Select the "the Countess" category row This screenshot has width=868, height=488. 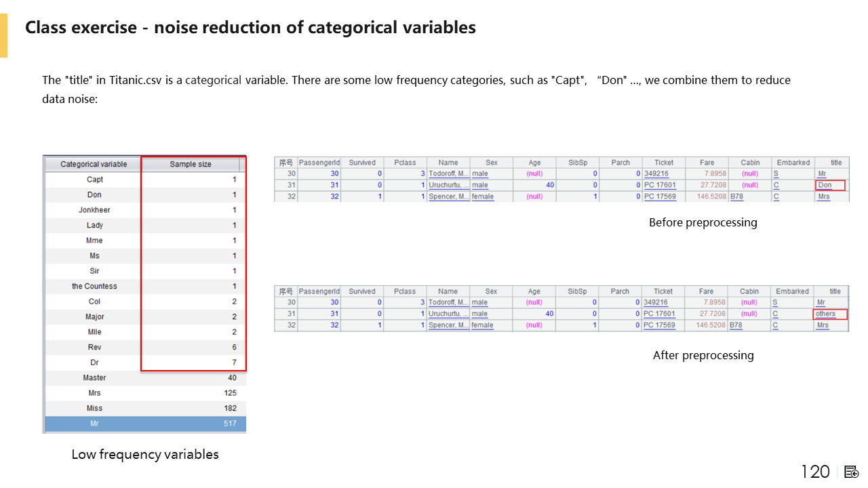pyautogui.click(x=145, y=286)
